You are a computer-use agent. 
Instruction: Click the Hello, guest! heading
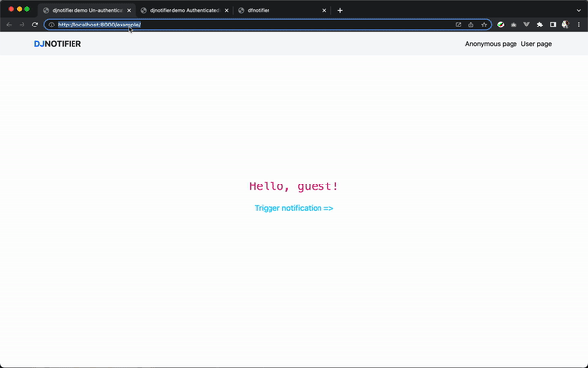pyautogui.click(x=294, y=186)
